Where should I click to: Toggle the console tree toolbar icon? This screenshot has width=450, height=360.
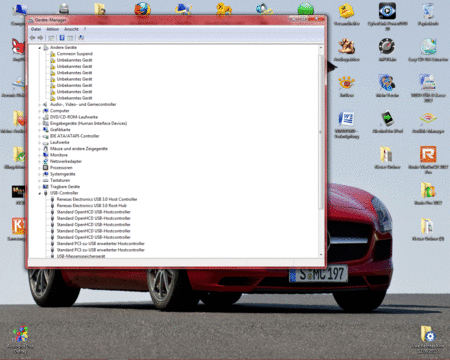click(51, 38)
